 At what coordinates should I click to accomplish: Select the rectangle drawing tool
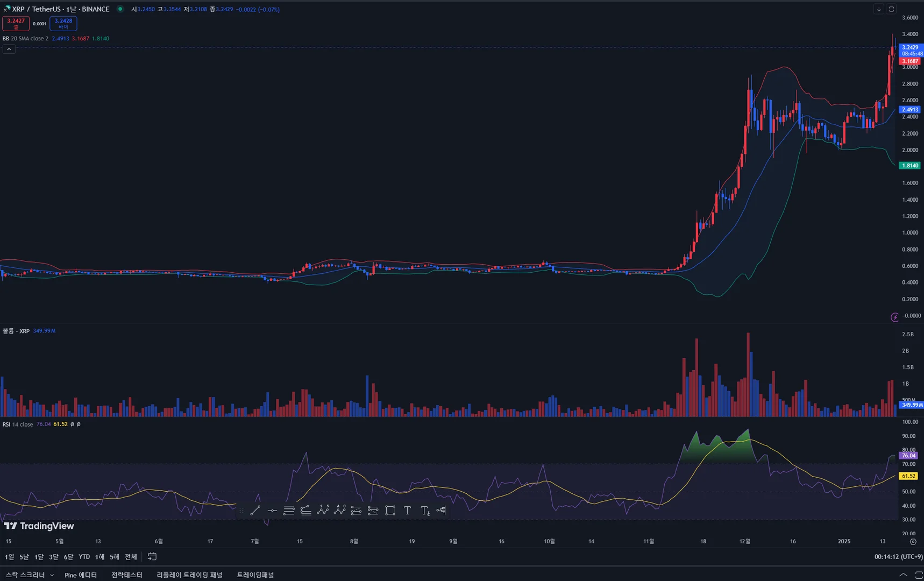coord(390,511)
